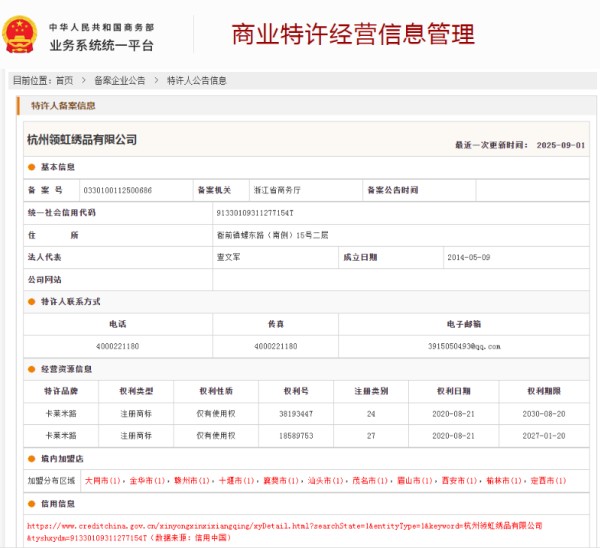Screen dimensions: 600x548
Task: Click the 特许人联系方式 orange bullet icon
Action: (x=32, y=302)
